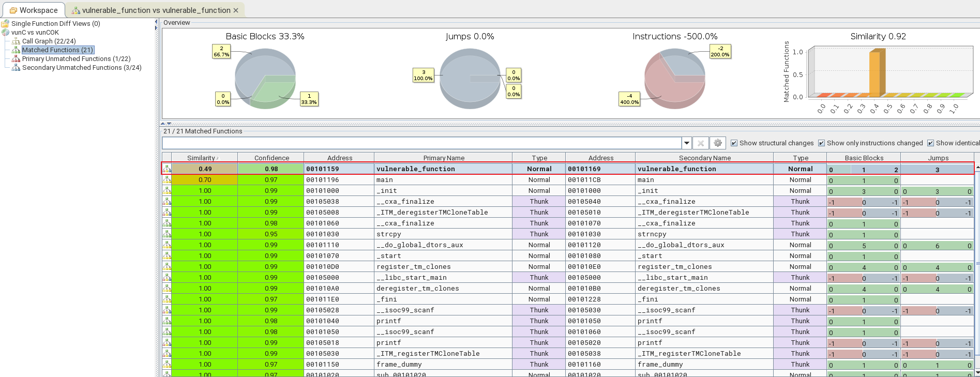Click the table scrollbar up arrow

coord(977,167)
